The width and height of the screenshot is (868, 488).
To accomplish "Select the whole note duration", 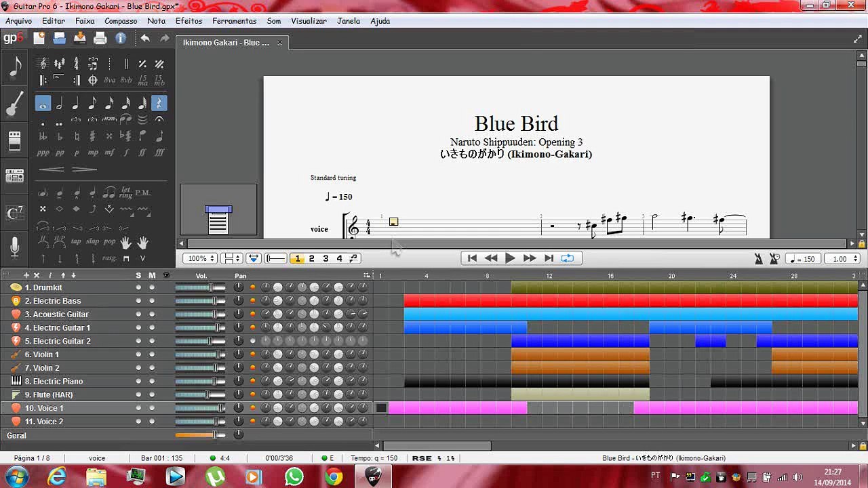I will [x=43, y=104].
